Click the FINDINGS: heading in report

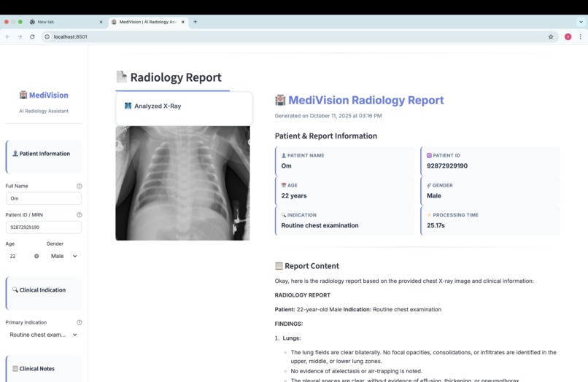[289, 324]
